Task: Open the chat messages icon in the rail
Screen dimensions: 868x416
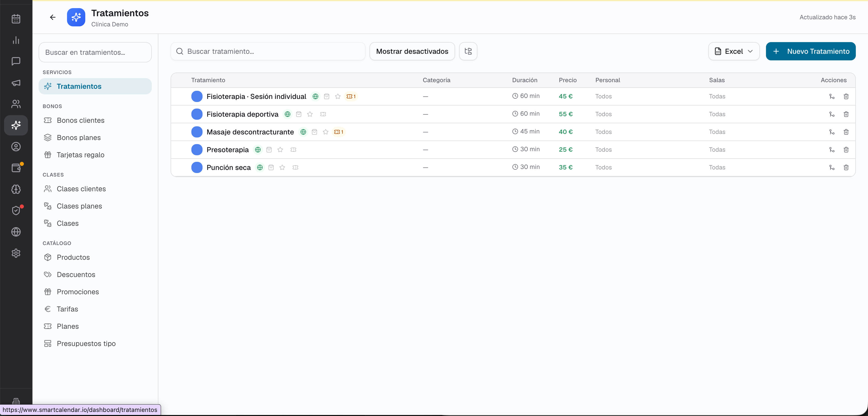Action: [x=16, y=61]
